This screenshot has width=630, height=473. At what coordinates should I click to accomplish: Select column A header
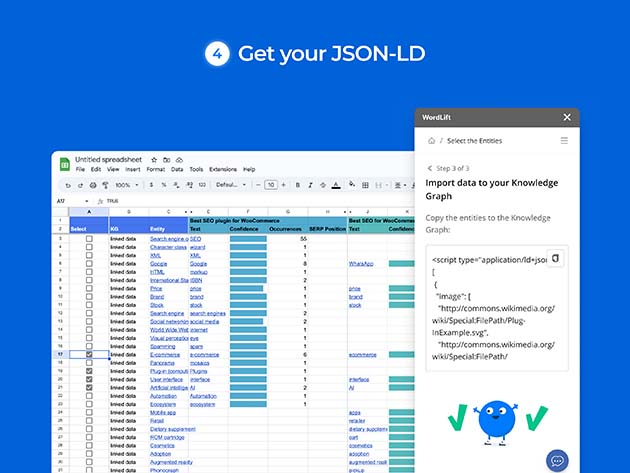coord(89,212)
